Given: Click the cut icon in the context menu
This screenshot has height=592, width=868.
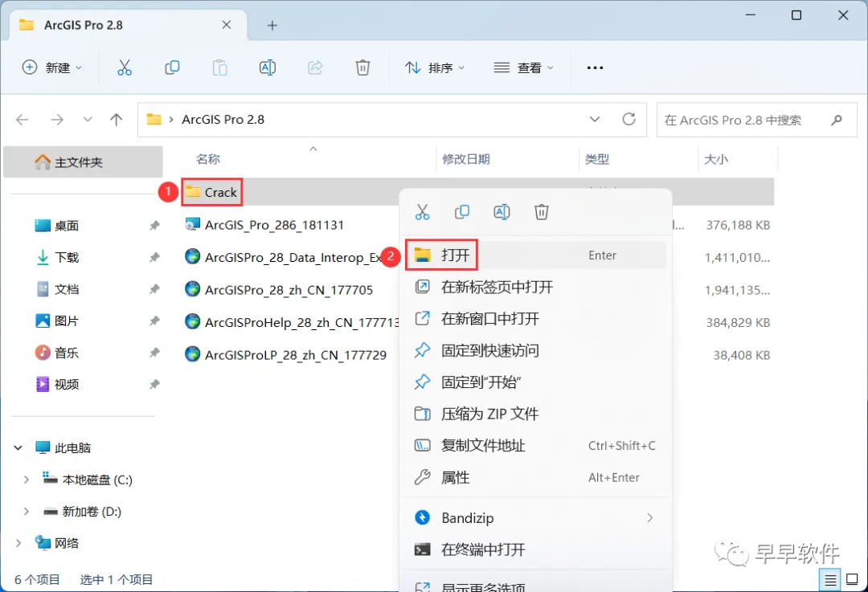Looking at the screenshot, I should (423, 212).
